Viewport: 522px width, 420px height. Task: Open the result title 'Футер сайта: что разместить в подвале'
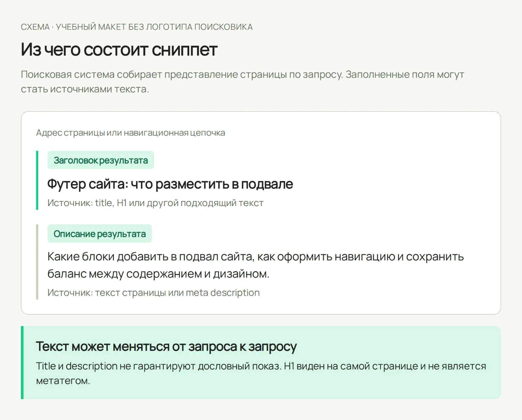tap(170, 184)
